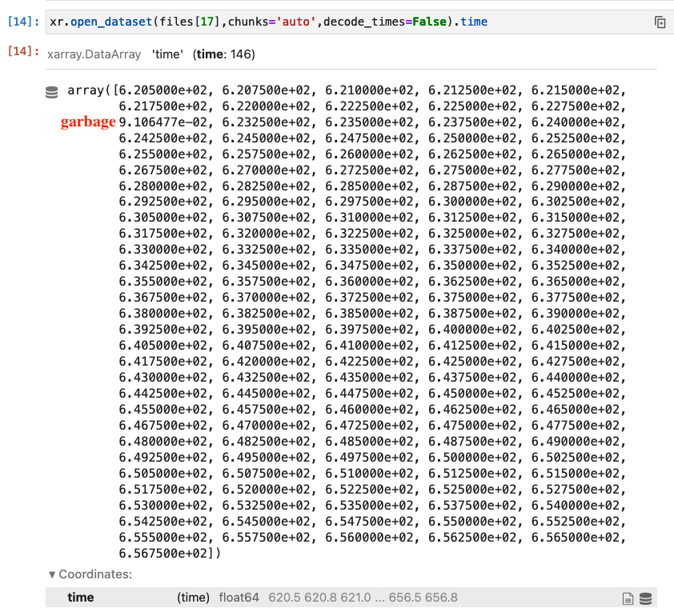Click the garbage value 9.106477e-02
674x616 pixels.
(x=163, y=122)
